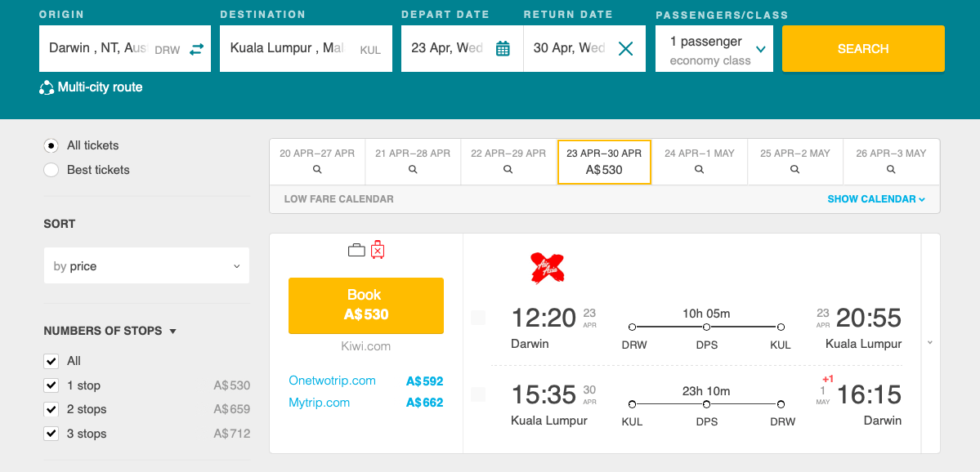This screenshot has height=472, width=980.
Task: Open the passengers/class dropdown
Action: [x=714, y=49]
